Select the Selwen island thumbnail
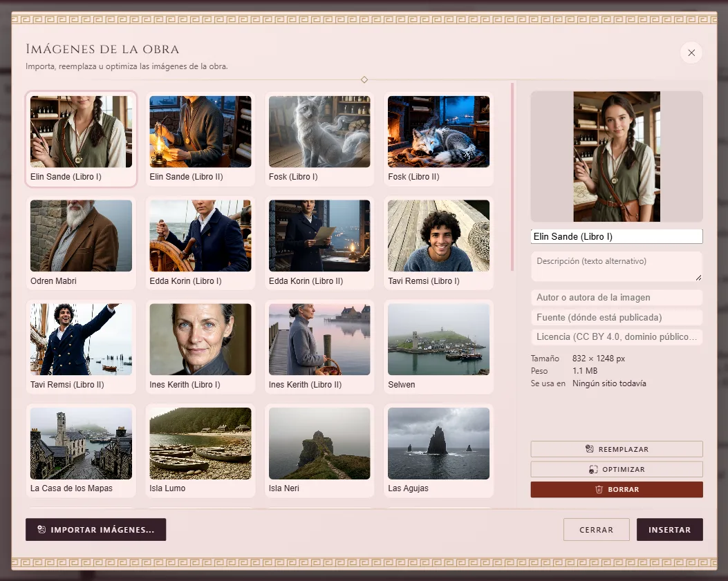The image size is (728, 581). click(439, 347)
